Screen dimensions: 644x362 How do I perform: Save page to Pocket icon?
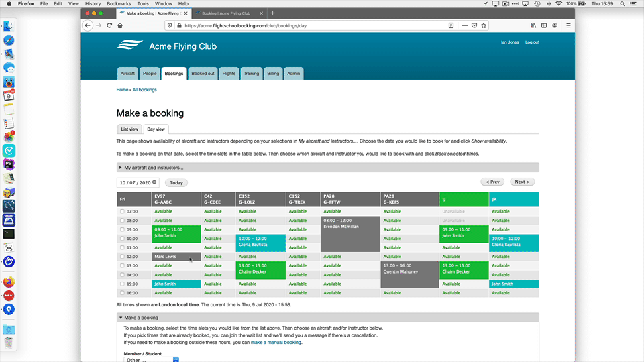(x=474, y=25)
